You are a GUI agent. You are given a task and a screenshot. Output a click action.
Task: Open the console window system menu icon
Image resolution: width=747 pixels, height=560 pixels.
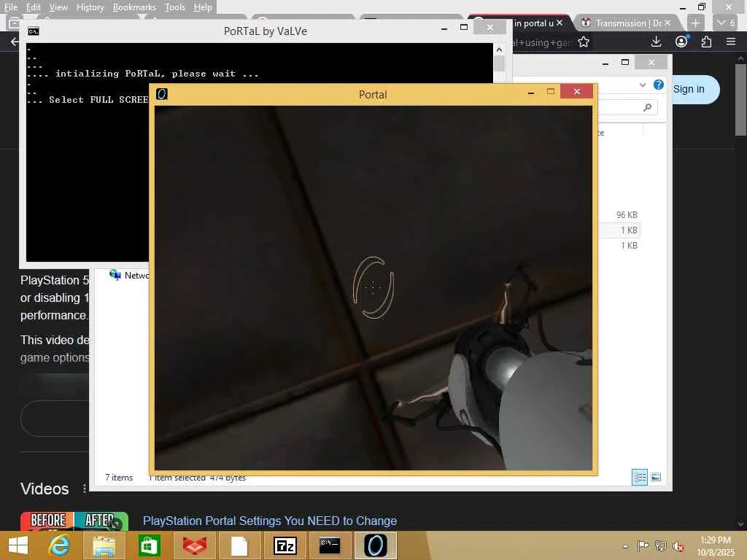click(x=34, y=31)
